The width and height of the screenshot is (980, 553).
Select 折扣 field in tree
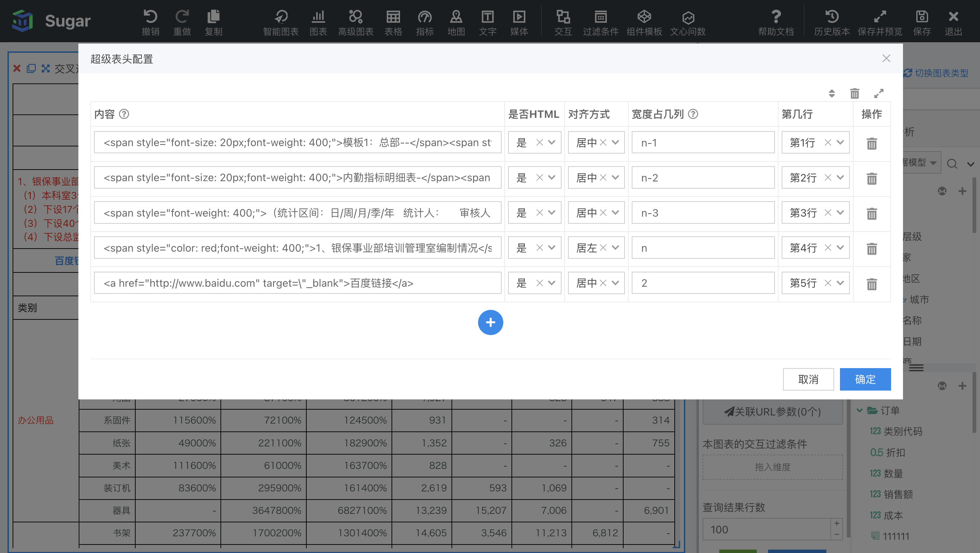[x=888, y=452]
